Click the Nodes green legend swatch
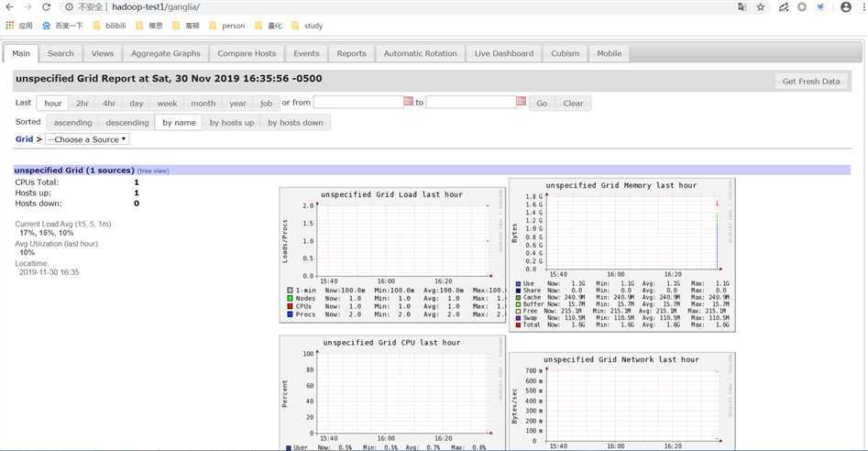 click(290, 298)
